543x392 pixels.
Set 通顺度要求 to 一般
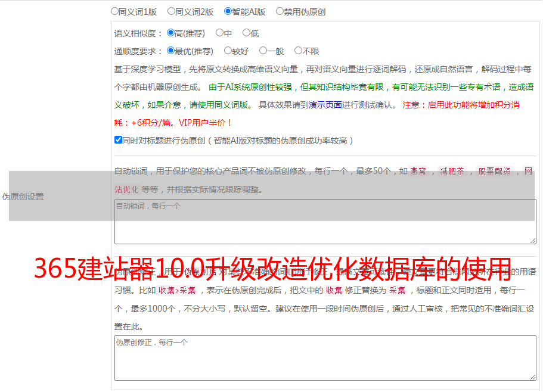tap(263, 51)
